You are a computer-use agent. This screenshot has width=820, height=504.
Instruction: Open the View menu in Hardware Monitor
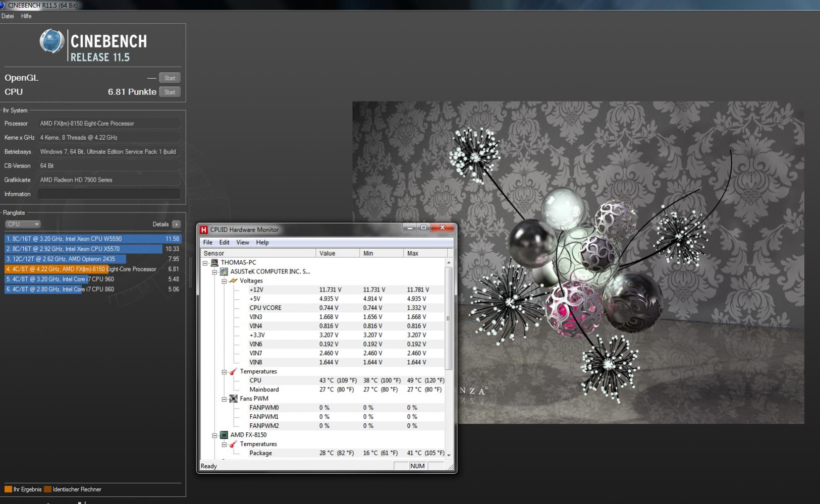242,243
